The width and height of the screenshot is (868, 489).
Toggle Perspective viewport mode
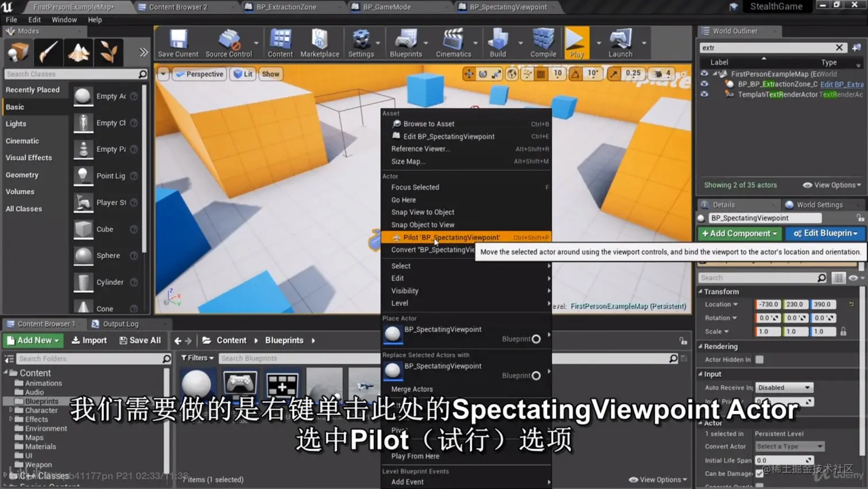199,74
